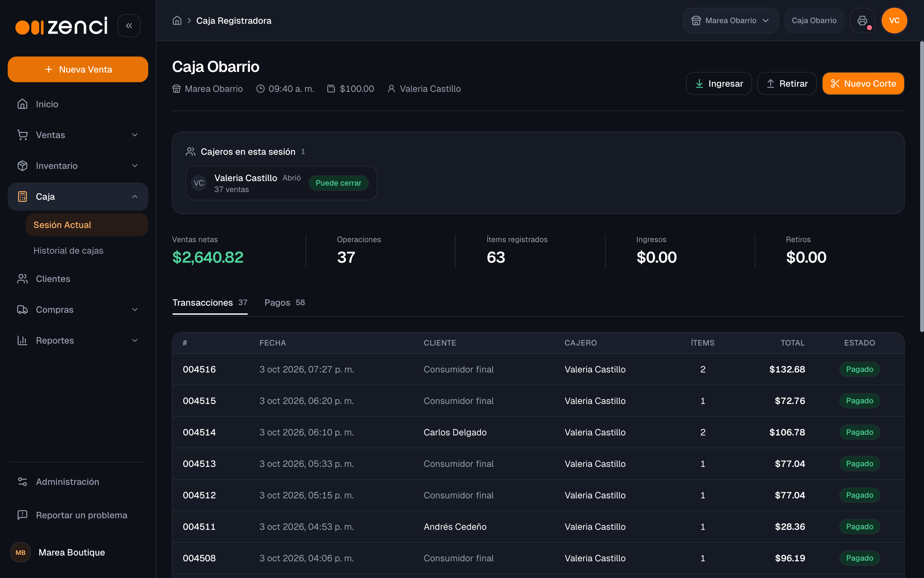Switch to the Pagos tab
Image resolution: width=924 pixels, height=578 pixels.
click(285, 303)
